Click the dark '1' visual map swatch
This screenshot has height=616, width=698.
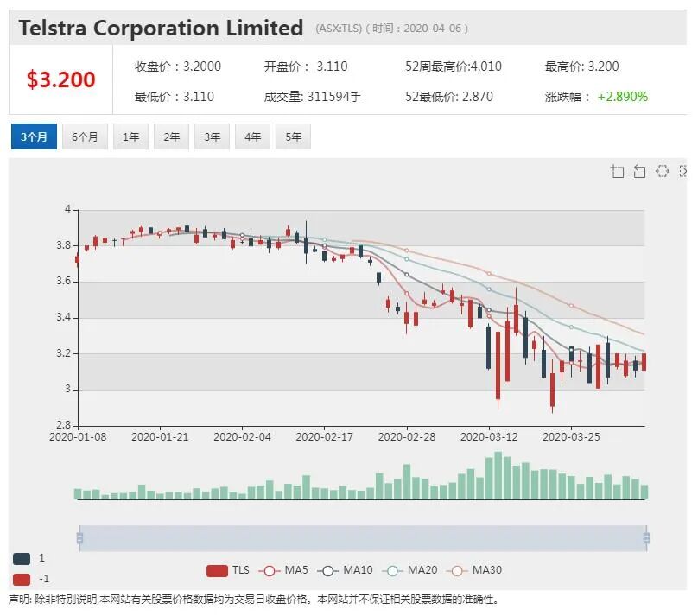[x=22, y=558]
